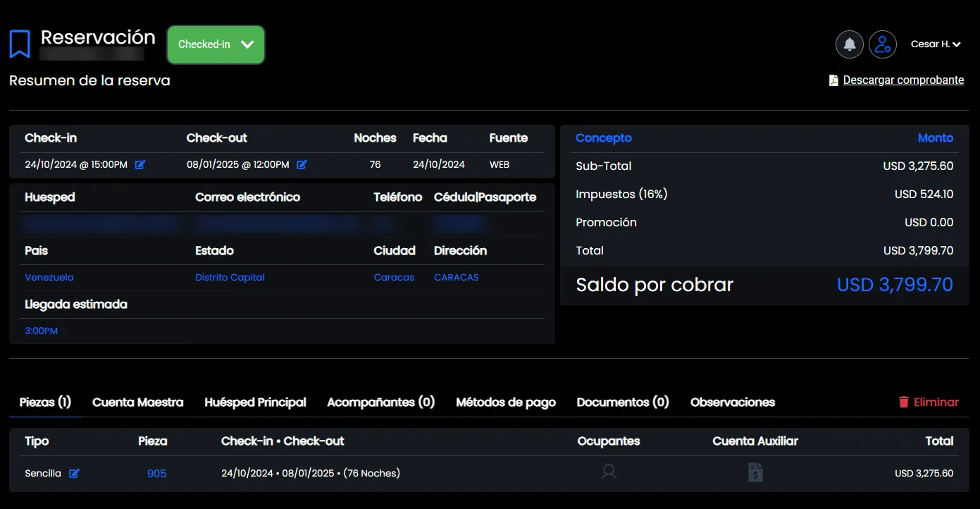
Task: Click the Saldo por cobrar USD 3,799.70 amount
Action: [895, 285]
